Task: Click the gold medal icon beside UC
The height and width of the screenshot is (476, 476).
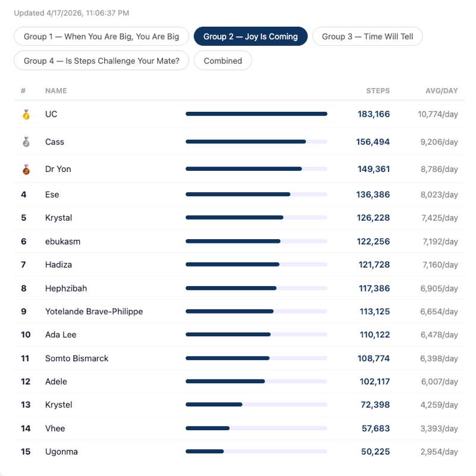Action: pyautogui.click(x=26, y=114)
